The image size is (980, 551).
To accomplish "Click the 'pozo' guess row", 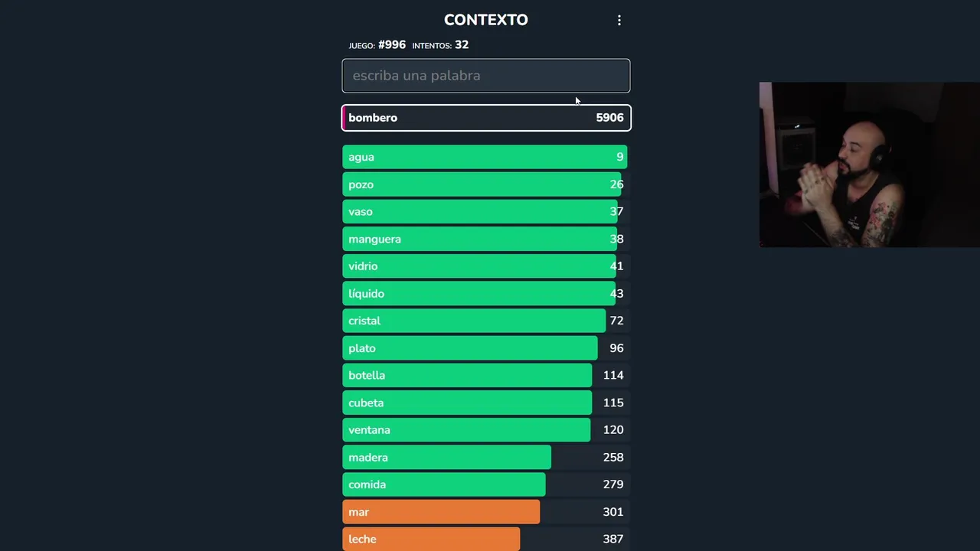I will click(485, 184).
